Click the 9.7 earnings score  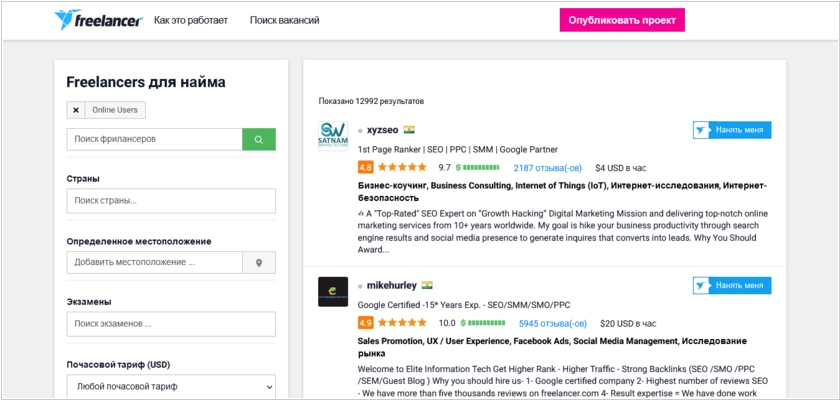445,168
